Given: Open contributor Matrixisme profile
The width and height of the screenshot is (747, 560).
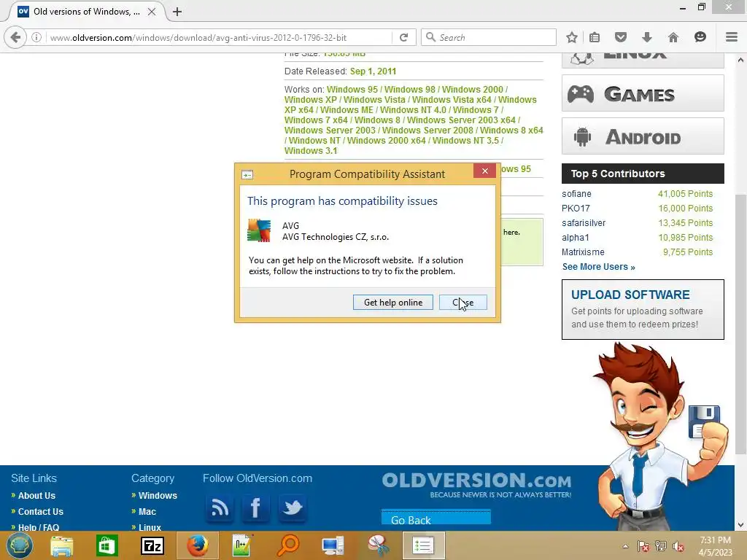Looking at the screenshot, I should (583, 252).
